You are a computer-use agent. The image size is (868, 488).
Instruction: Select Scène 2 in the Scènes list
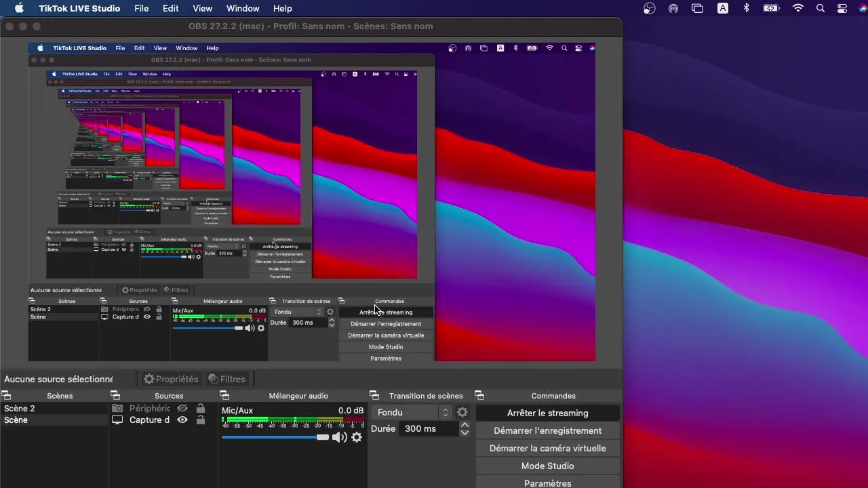pyautogui.click(x=54, y=409)
